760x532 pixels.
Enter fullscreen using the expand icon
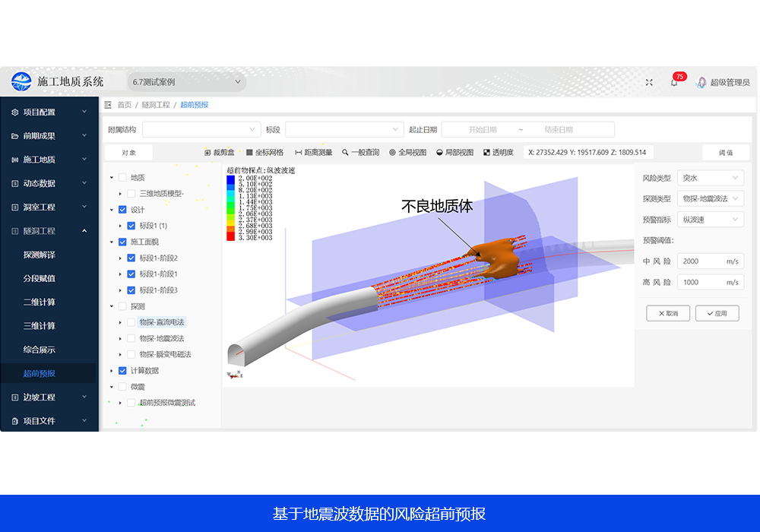click(x=649, y=82)
